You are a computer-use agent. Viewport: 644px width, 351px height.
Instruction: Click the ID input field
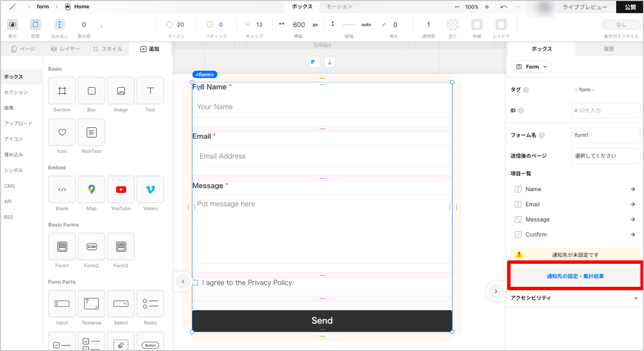(x=605, y=110)
